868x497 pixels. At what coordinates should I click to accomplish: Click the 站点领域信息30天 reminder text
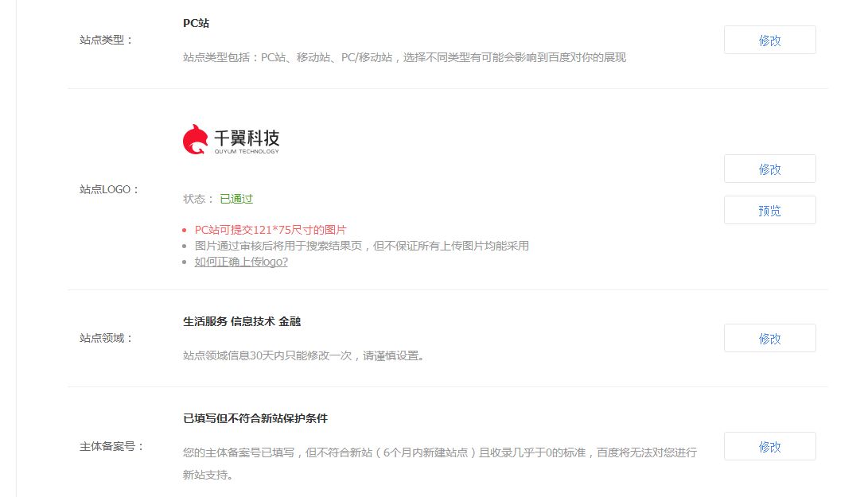click(x=303, y=355)
